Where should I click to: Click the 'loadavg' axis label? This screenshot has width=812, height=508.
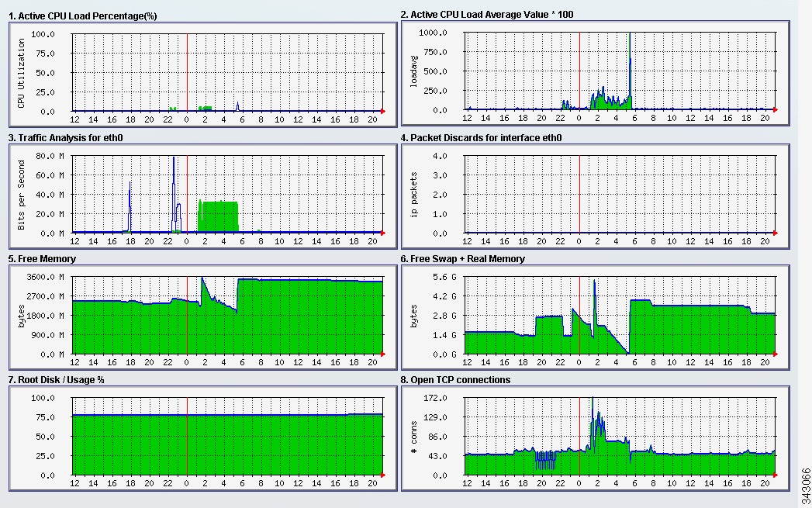(414, 71)
